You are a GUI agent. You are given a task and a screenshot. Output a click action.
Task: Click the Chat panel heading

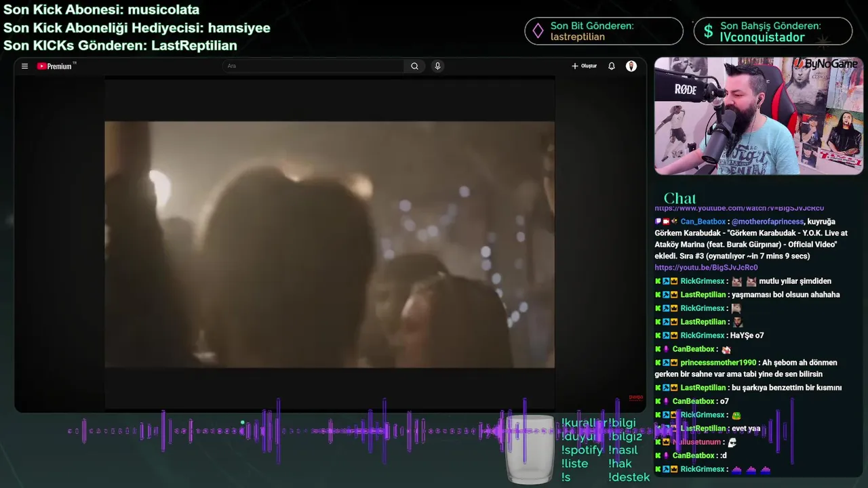click(679, 198)
